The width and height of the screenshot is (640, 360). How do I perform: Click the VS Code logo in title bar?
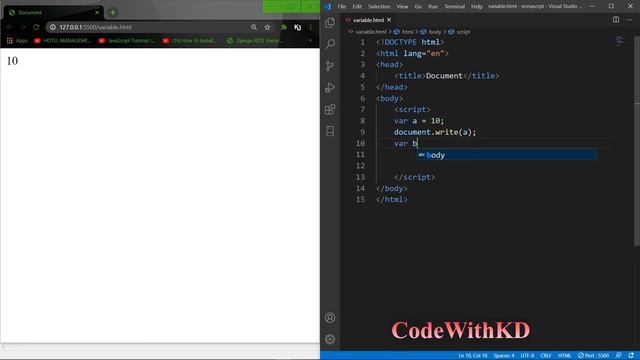[x=327, y=6]
